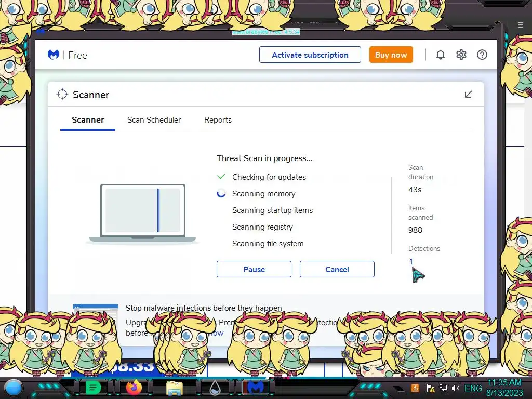Cancel the threat scan

[337, 269]
